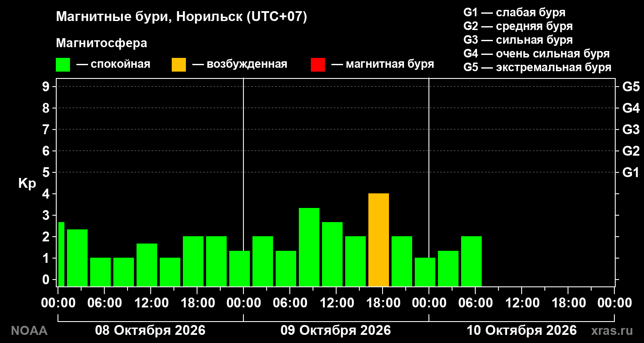Click the 'Kp' axis label

(x=27, y=184)
